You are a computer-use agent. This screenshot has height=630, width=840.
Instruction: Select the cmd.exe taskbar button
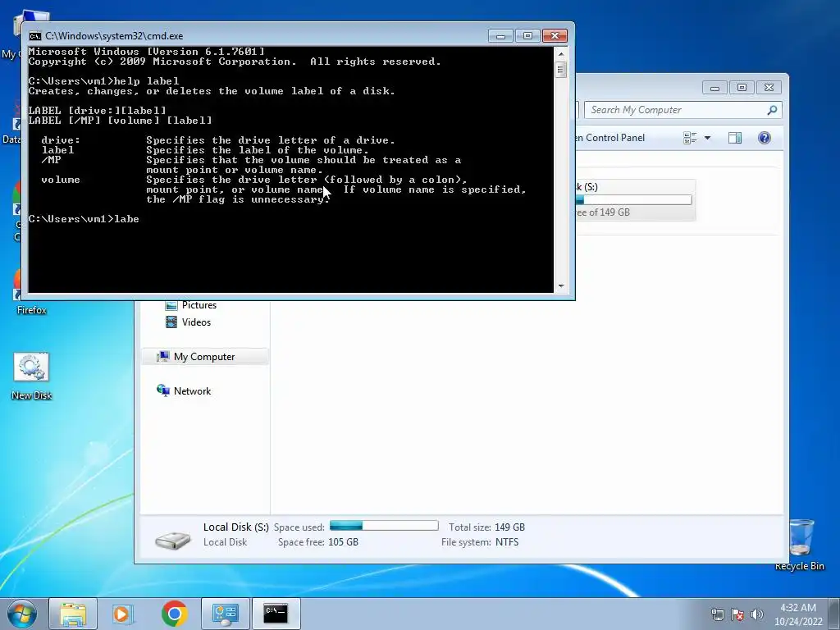coord(276,614)
